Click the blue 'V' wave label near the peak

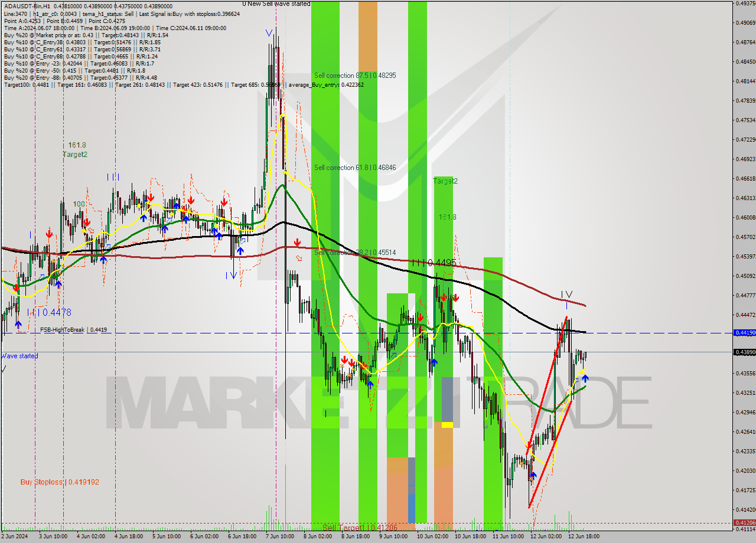pyautogui.click(x=269, y=33)
